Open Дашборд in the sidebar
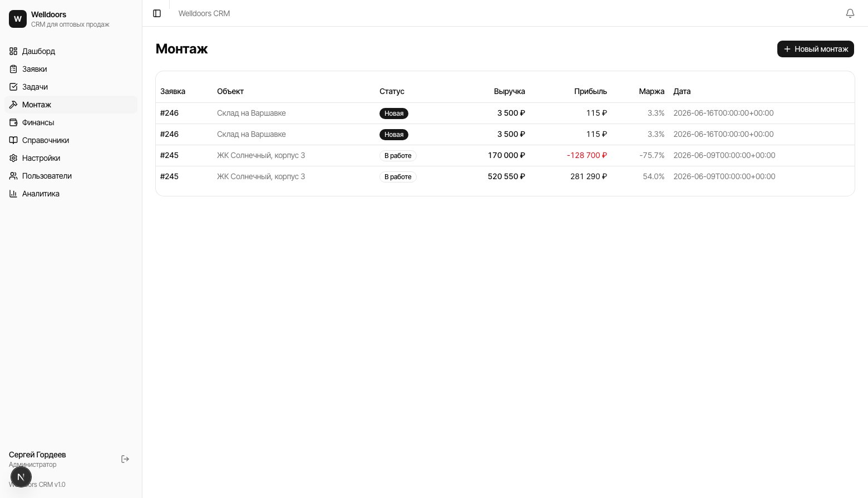 tap(71, 51)
